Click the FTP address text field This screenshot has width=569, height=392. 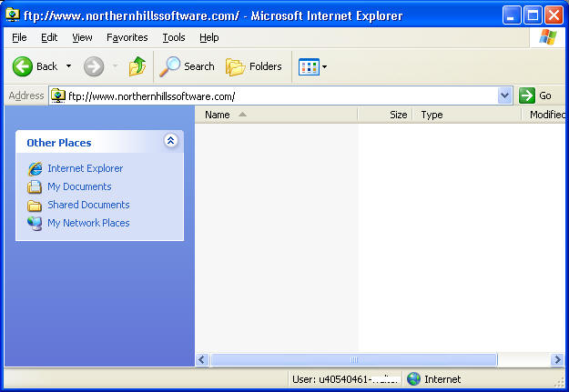273,95
